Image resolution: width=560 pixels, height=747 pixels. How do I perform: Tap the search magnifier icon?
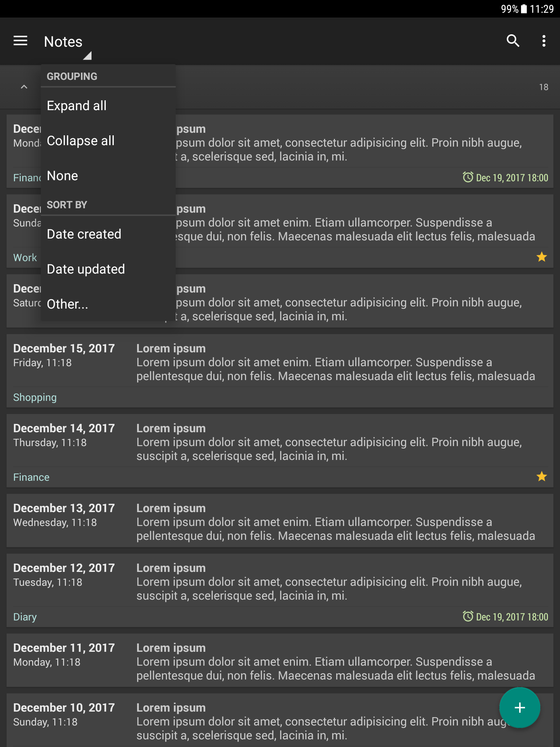[x=513, y=41]
